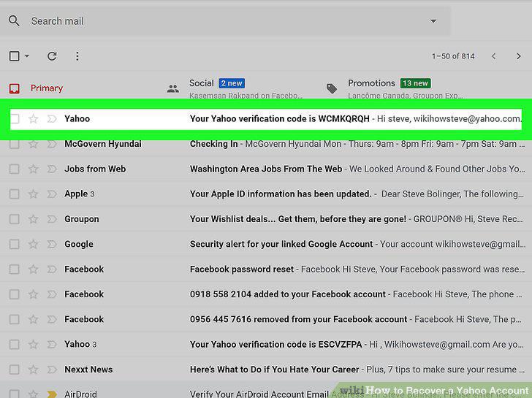
Task: Go to the newer messages page arrow
Action: [494, 56]
